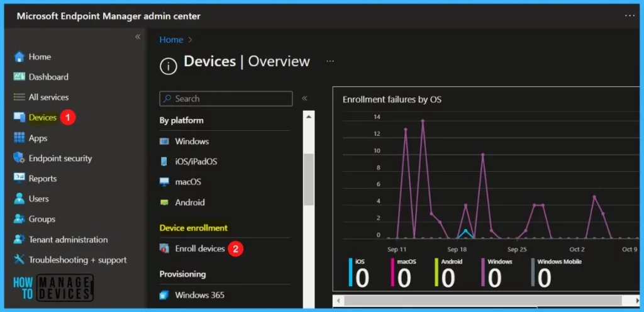Select iOS/iPadOS under By platform

[196, 162]
